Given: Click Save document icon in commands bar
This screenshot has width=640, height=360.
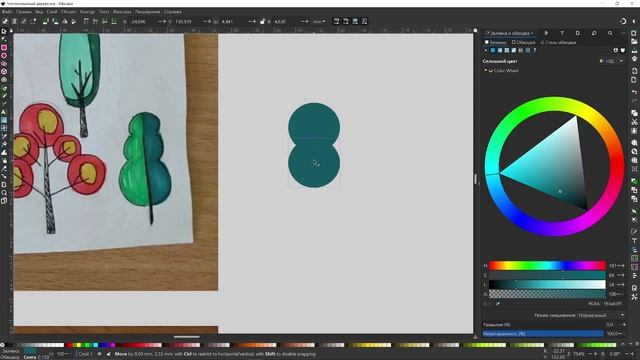Looking at the screenshot, I should 634,50.
